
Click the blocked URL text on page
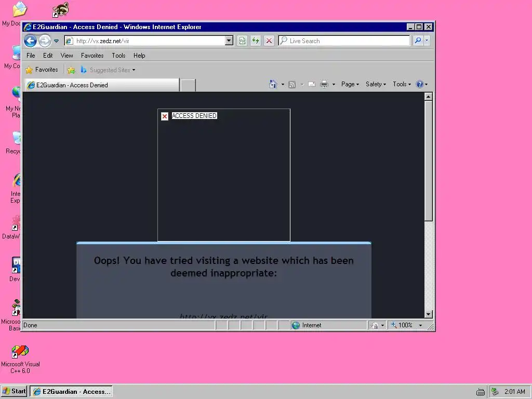point(223,316)
